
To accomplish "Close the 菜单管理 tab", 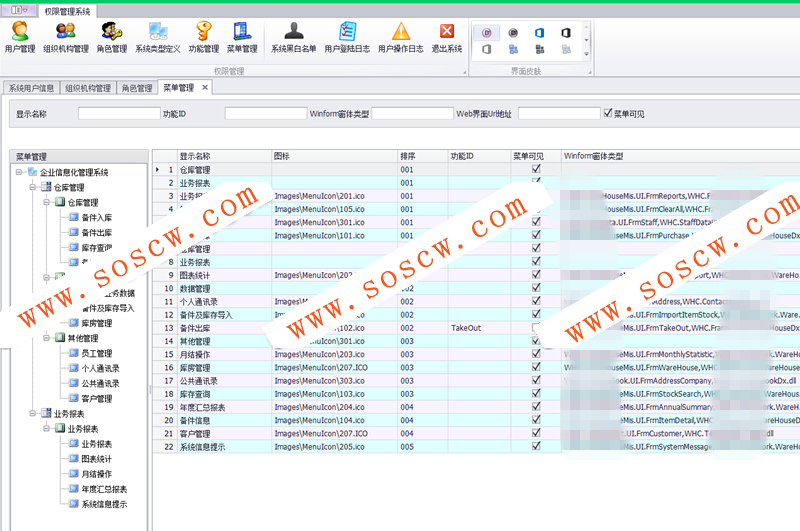I will click(x=205, y=87).
